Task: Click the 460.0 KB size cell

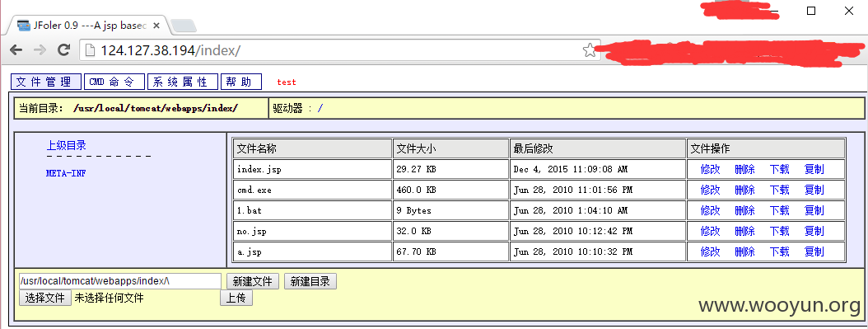Action: 450,190
